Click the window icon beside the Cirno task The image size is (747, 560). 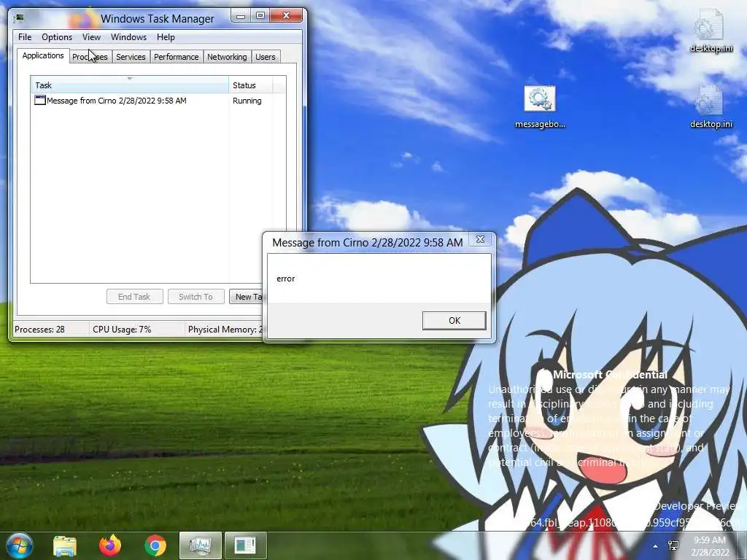point(40,100)
